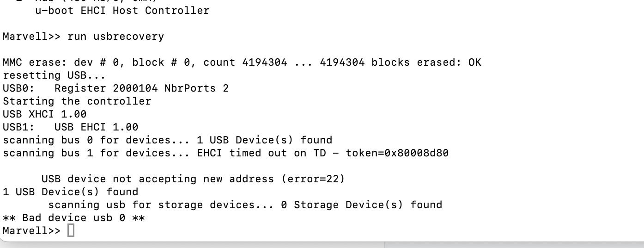The height and width of the screenshot is (248, 644).
Task: Click 'Register 2000104 NbrPorts 2' text
Action: [x=141, y=88]
